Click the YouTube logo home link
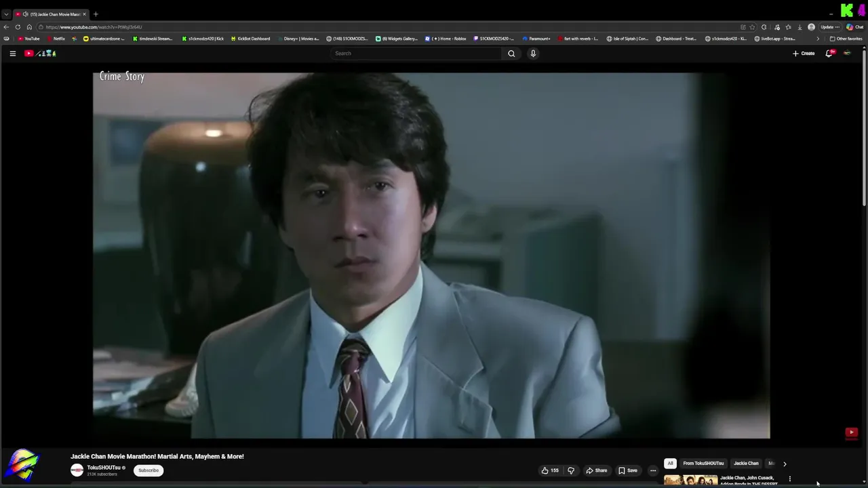 tap(40, 54)
